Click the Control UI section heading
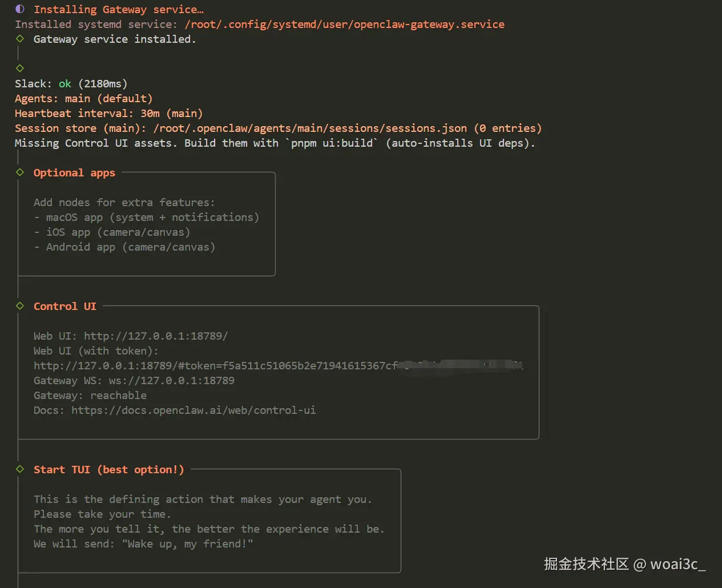Screen dimensions: 722x588 64,307
